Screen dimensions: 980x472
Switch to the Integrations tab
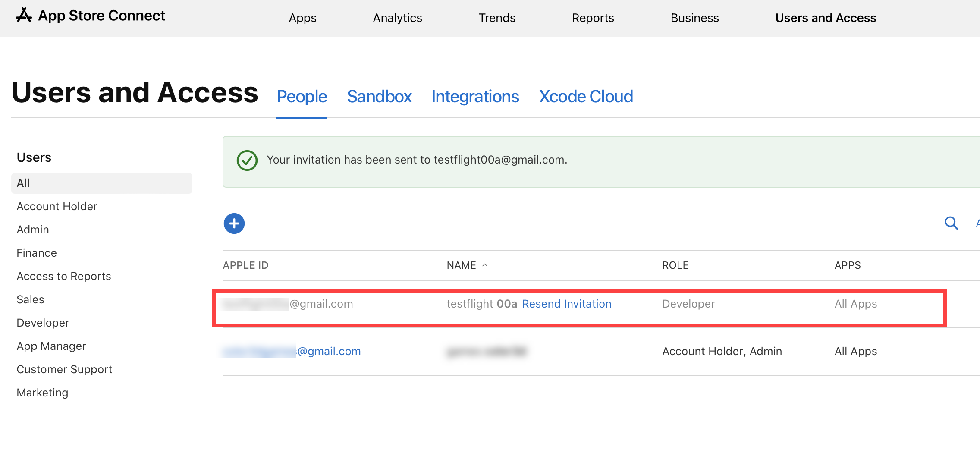tap(475, 97)
